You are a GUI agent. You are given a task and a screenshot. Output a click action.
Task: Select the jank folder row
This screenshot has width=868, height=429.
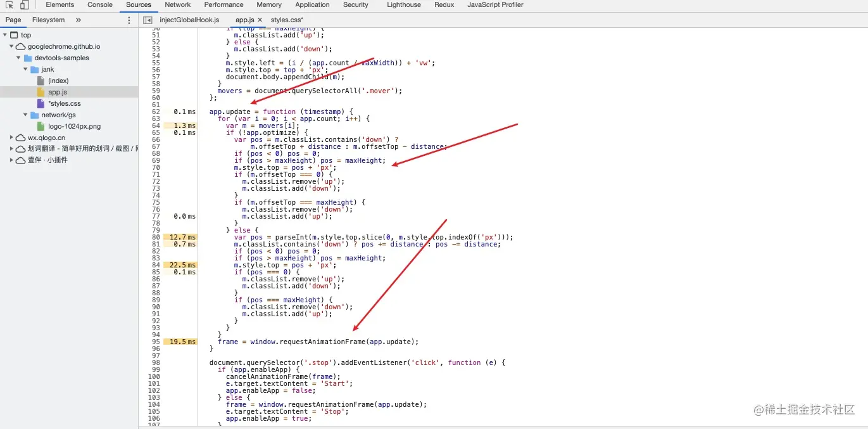(x=48, y=69)
